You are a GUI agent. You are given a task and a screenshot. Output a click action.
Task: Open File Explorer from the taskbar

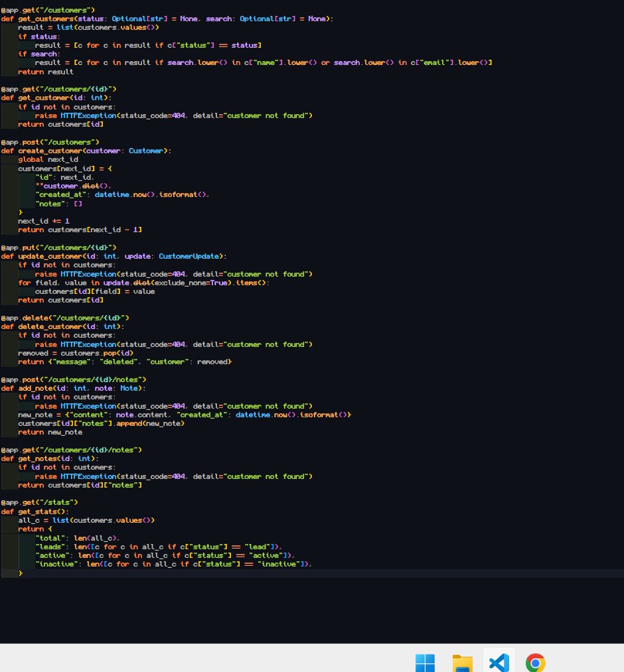(462, 663)
